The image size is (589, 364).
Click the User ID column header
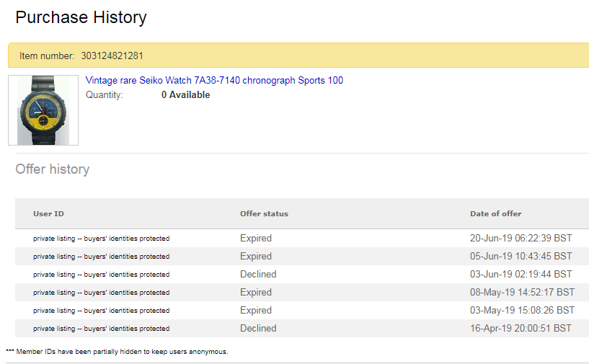coord(48,214)
